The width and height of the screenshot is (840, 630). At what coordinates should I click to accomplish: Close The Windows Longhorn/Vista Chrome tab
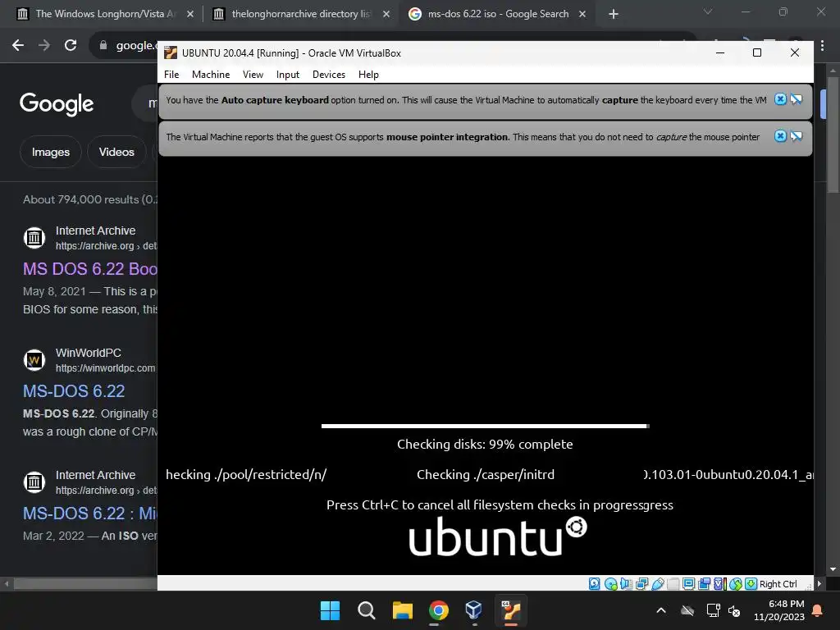click(x=190, y=14)
